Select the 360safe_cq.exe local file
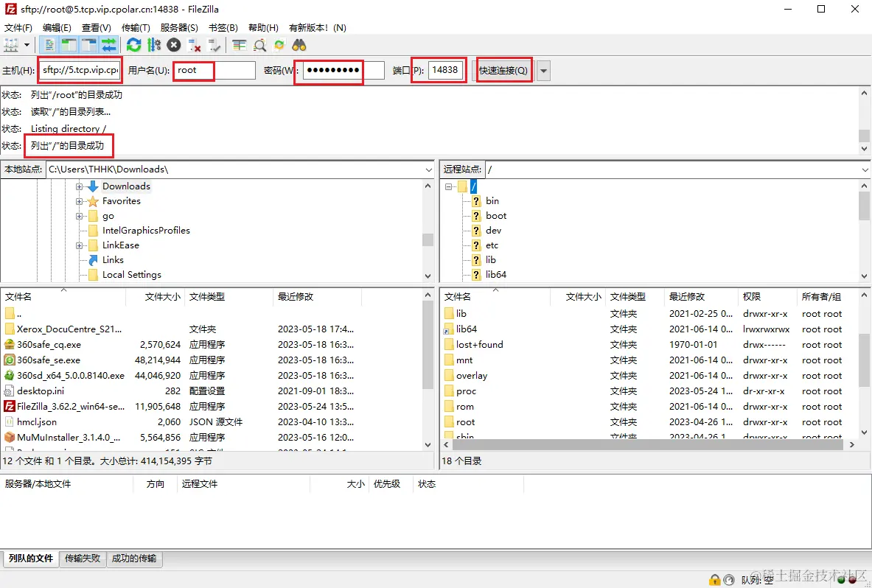This screenshot has width=872, height=588. 49,345
